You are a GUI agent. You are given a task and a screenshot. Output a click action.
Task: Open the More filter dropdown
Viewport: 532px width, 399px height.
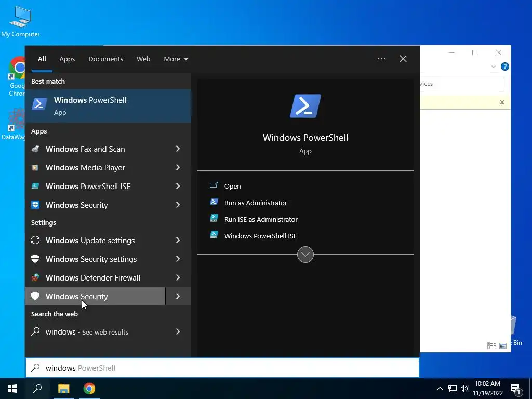[x=176, y=59]
